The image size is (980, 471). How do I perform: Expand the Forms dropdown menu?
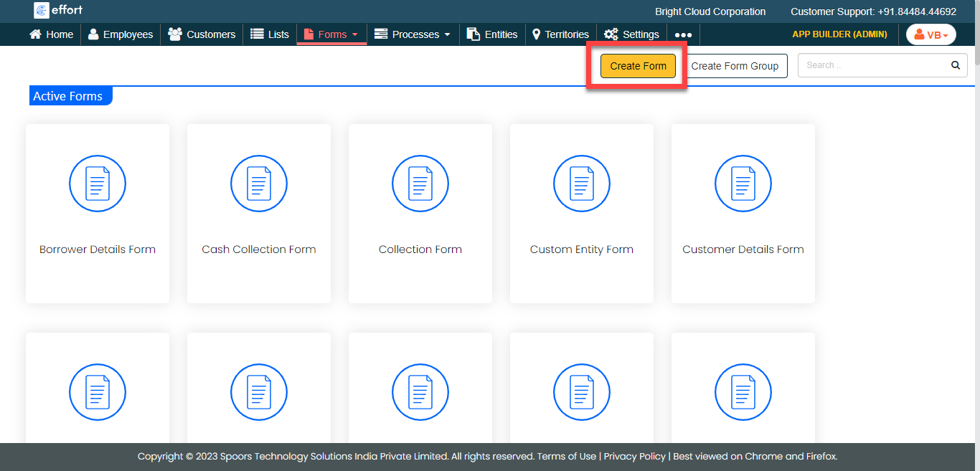pyautogui.click(x=331, y=34)
